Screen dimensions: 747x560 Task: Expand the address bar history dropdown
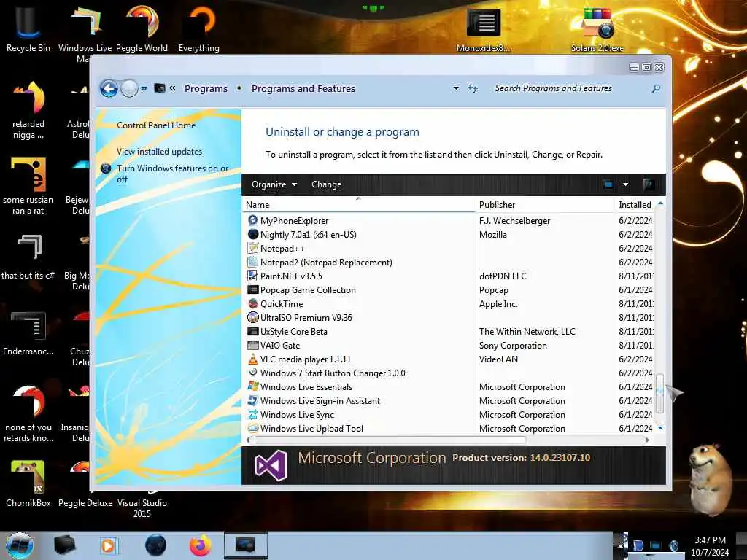pyautogui.click(x=456, y=88)
